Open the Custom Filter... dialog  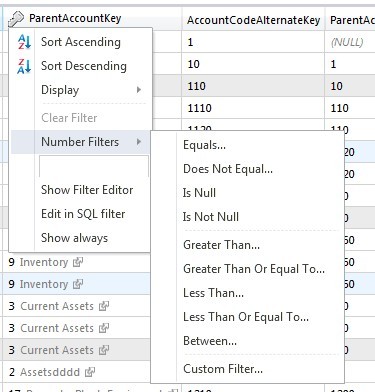pyautogui.click(x=223, y=369)
